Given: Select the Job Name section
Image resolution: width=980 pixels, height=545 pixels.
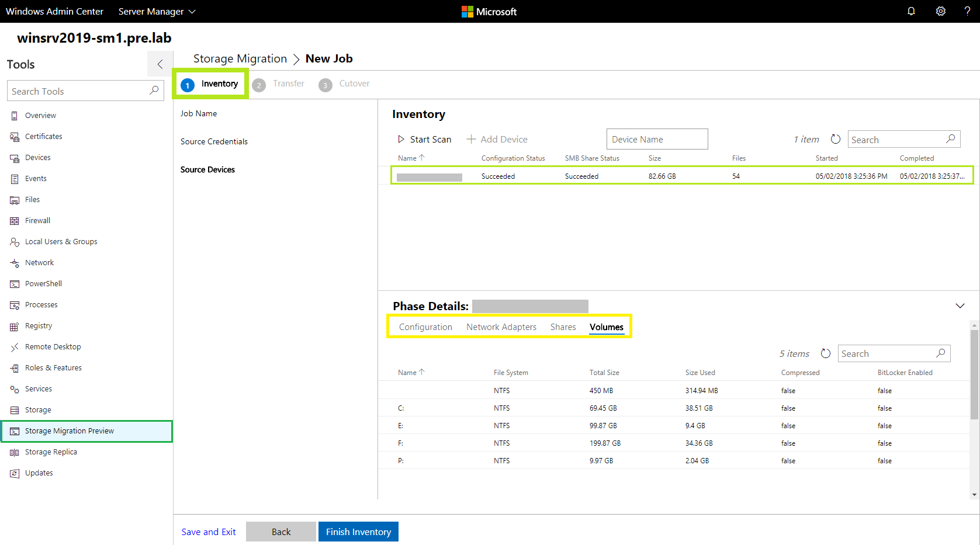Looking at the screenshot, I should click(199, 113).
